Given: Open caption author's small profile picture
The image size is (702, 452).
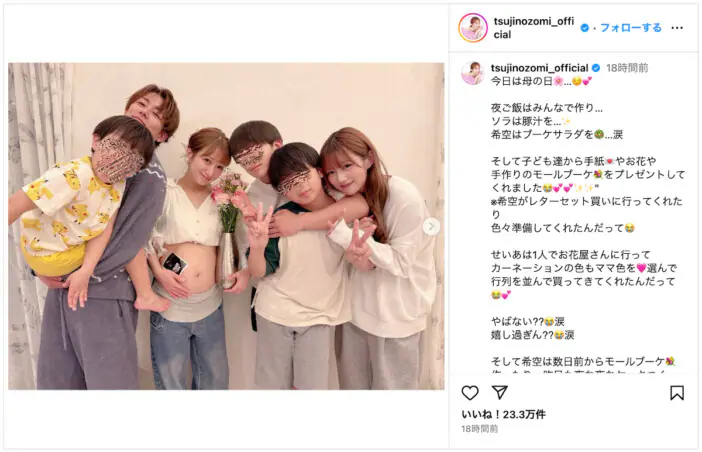Looking at the screenshot, I should point(472,73).
